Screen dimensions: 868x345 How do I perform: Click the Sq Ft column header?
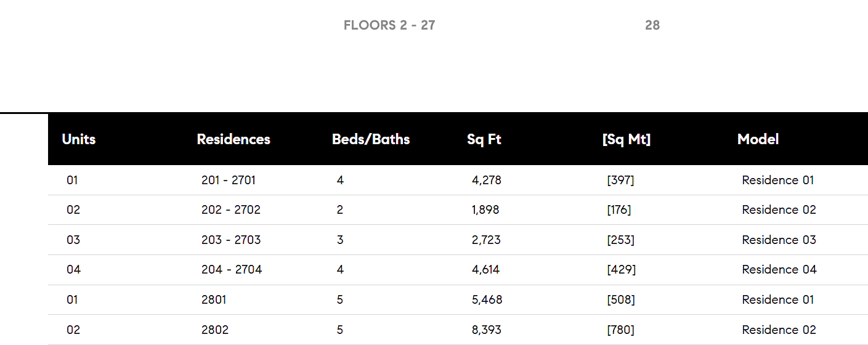click(x=484, y=139)
